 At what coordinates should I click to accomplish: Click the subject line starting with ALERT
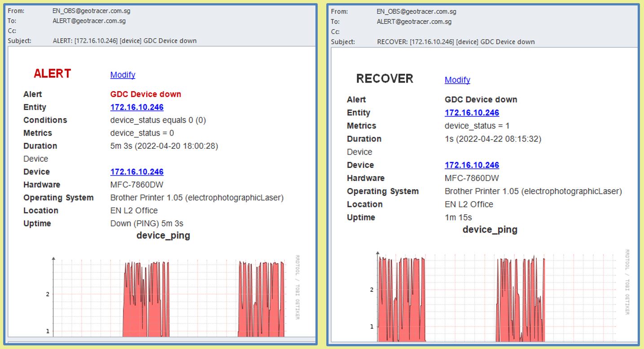click(x=125, y=41)
